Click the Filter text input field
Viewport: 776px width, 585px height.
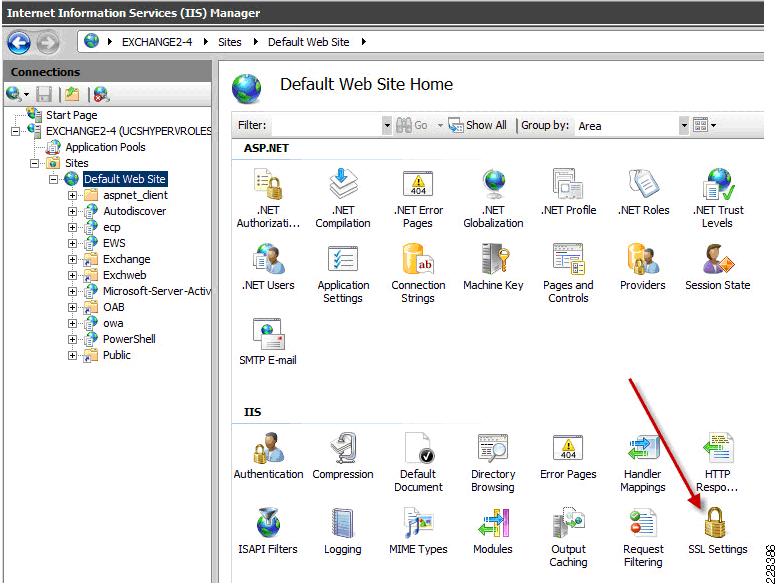(x=327, y=126)
